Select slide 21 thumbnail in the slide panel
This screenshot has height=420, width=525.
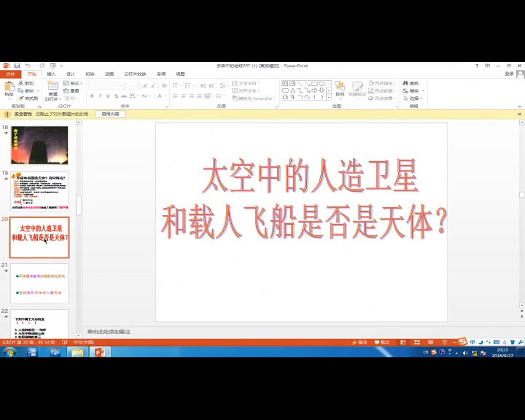point(39,284)
